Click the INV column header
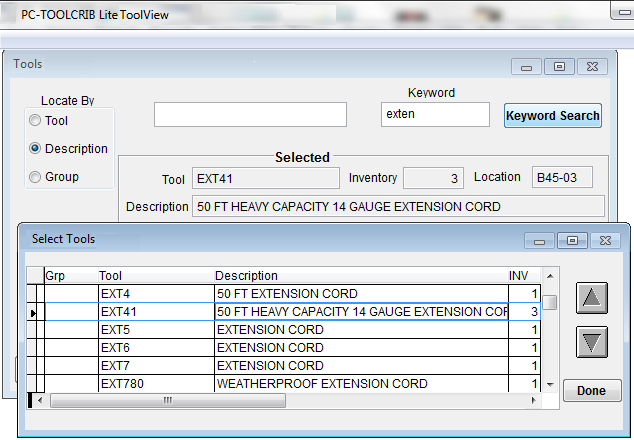The width and height of the screenshot is (634, 440). (524, 276)
